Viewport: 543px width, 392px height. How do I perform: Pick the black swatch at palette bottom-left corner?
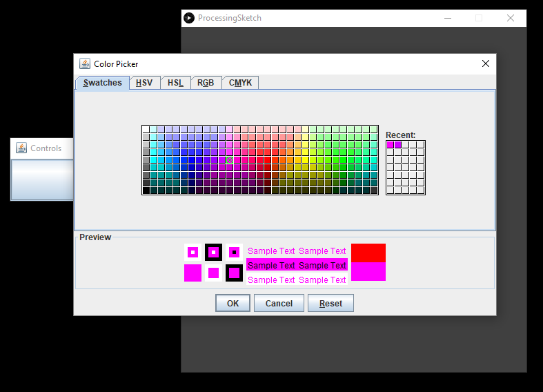146,190
